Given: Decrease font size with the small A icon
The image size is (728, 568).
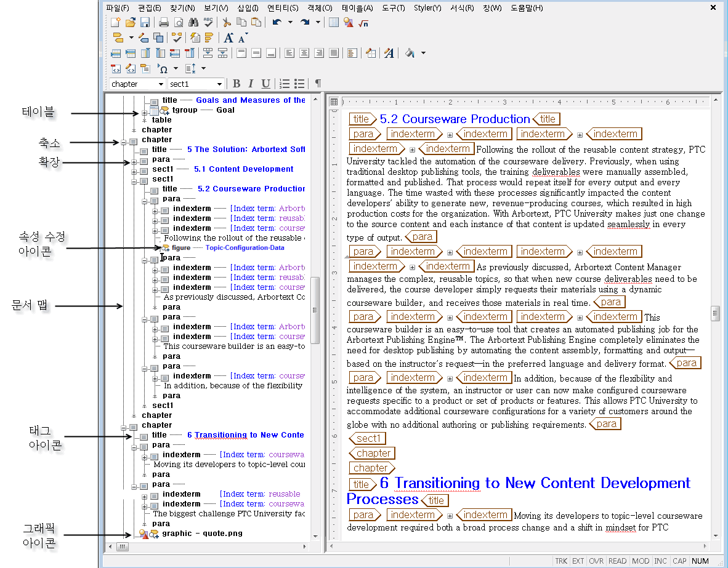Looking at the screenshot, I should 243,38.
